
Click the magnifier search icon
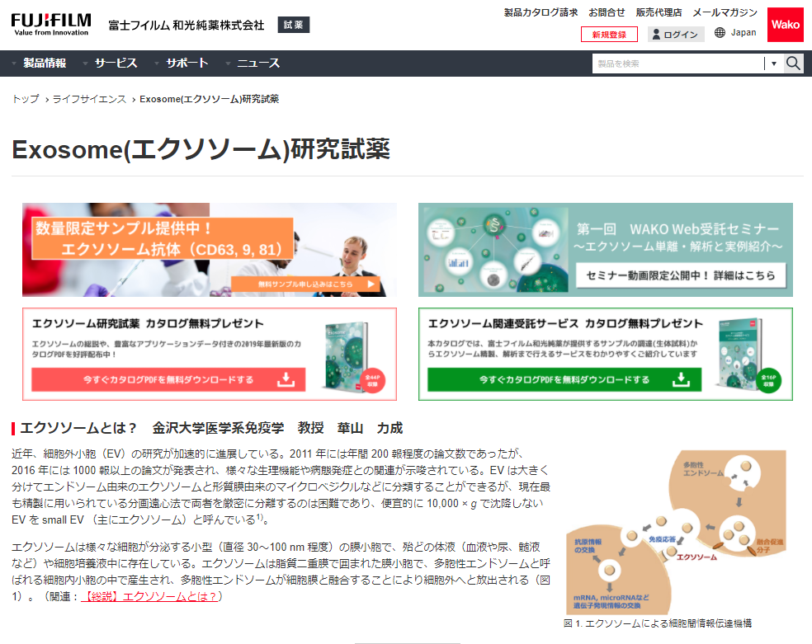click(793, 63)
